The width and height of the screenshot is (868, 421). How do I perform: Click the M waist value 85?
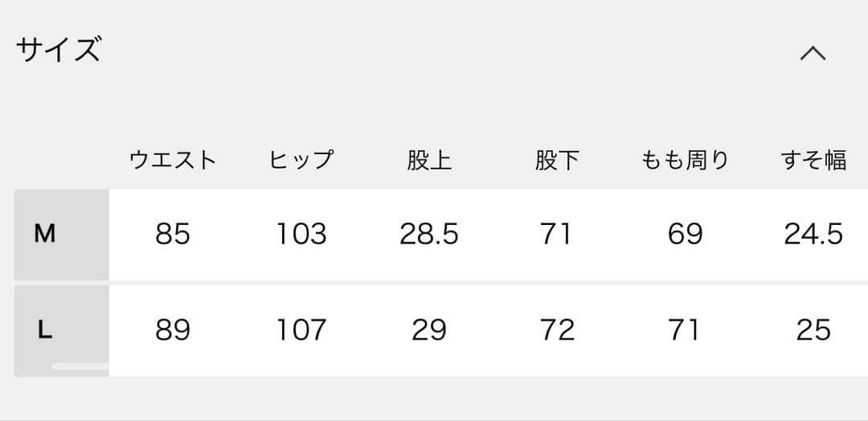[x=173, y=234]
